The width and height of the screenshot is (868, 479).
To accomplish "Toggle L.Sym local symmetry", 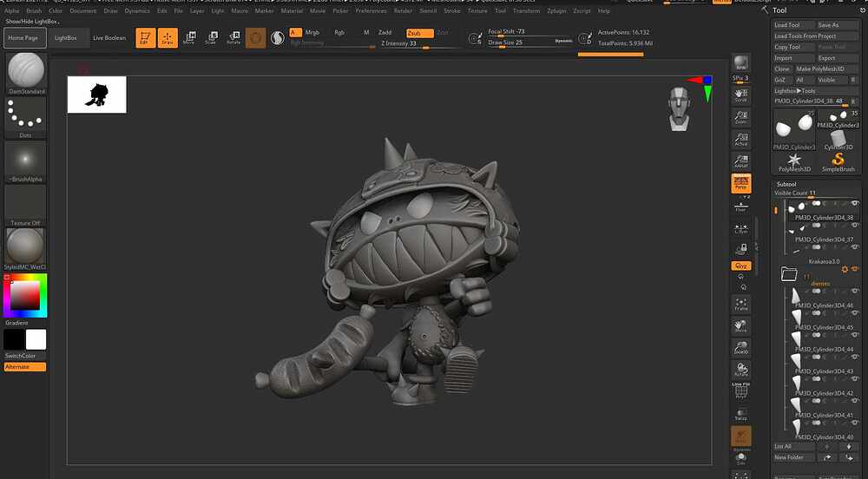I will [740, 227].
